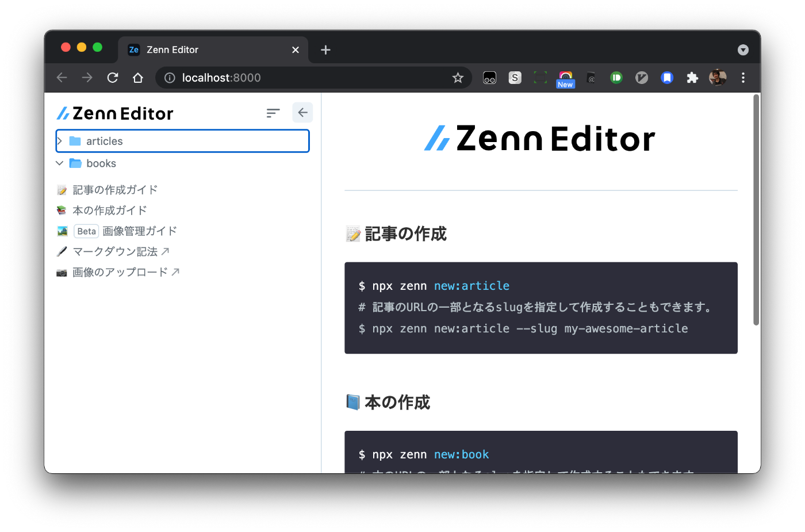Open the glasses-icon browser extension
This screenshot has width=805, height=532.
(490, 78)
